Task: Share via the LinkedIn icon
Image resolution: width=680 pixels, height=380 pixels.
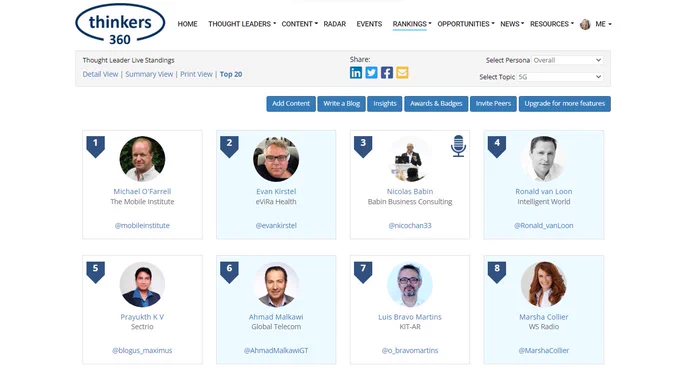Action: [356, 72]
